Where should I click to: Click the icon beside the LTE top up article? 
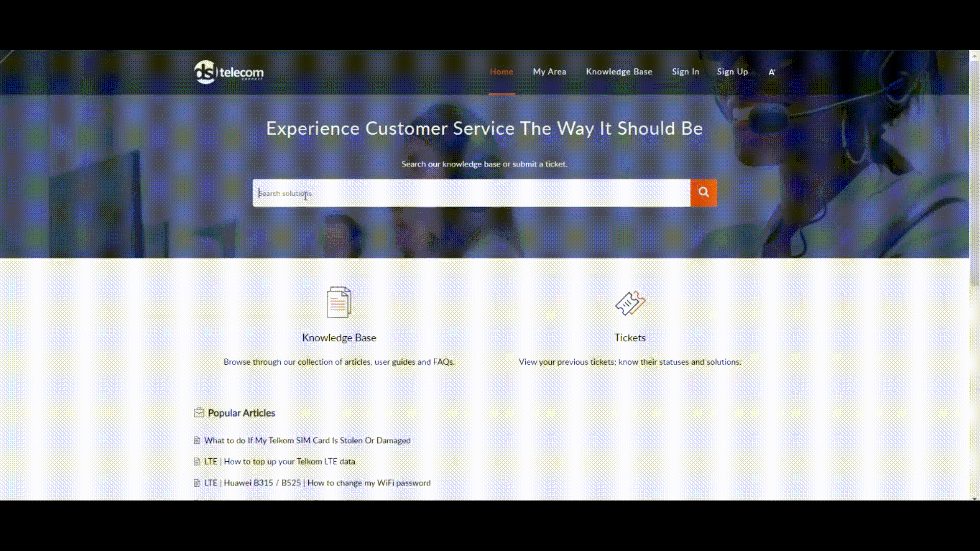197,461
